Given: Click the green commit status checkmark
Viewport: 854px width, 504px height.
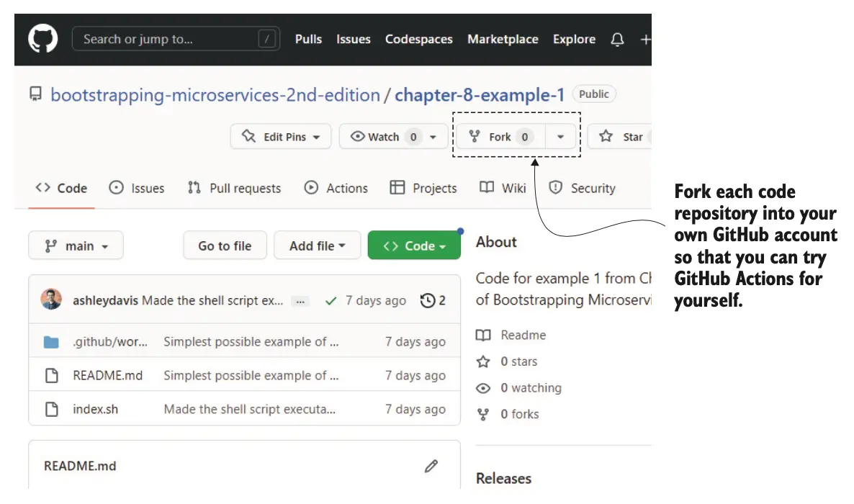Looking at the screenshot, I should click(x=331, y=301).
